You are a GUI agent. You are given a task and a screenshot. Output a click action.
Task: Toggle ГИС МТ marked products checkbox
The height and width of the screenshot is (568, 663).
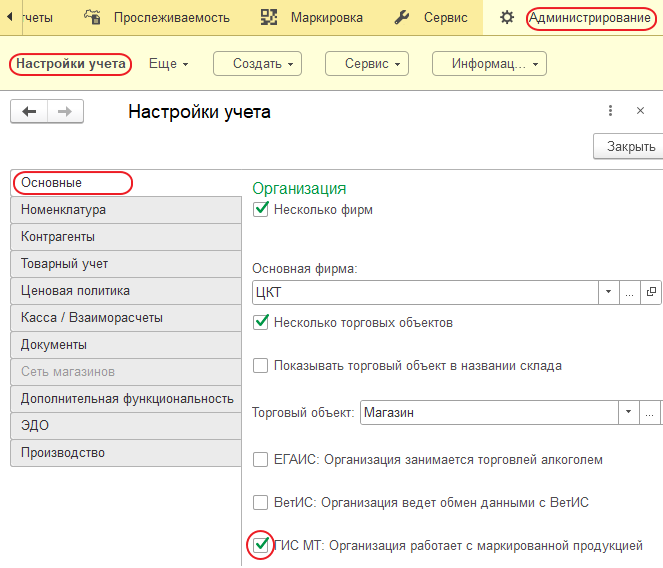click(261, 545)
